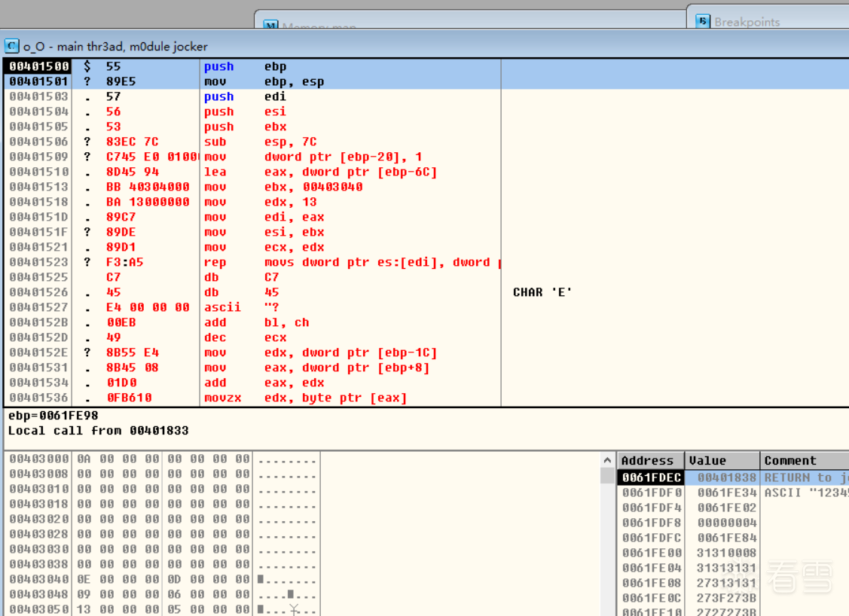Select address 00401500 in the disassembly
The image size is (849, 616).
(39, 66)
